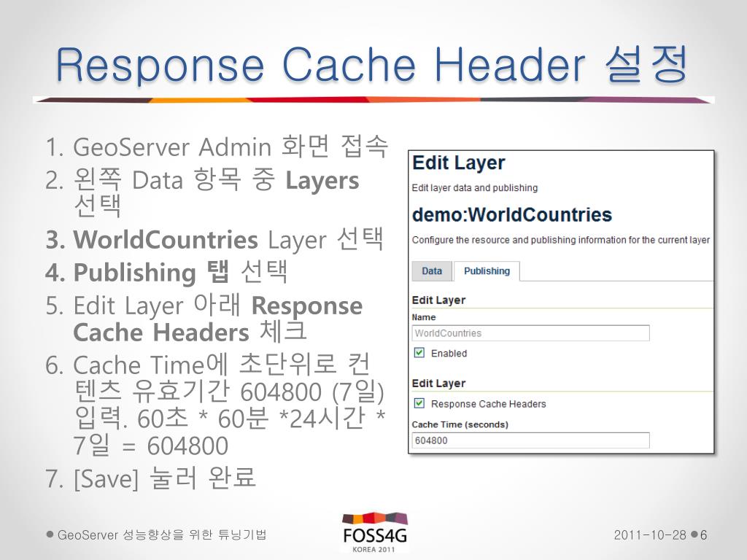Image resolution: width=747 pixels, height=560 pixels.
Task: Focus the Cache Time seconds field
Action: 530,440
